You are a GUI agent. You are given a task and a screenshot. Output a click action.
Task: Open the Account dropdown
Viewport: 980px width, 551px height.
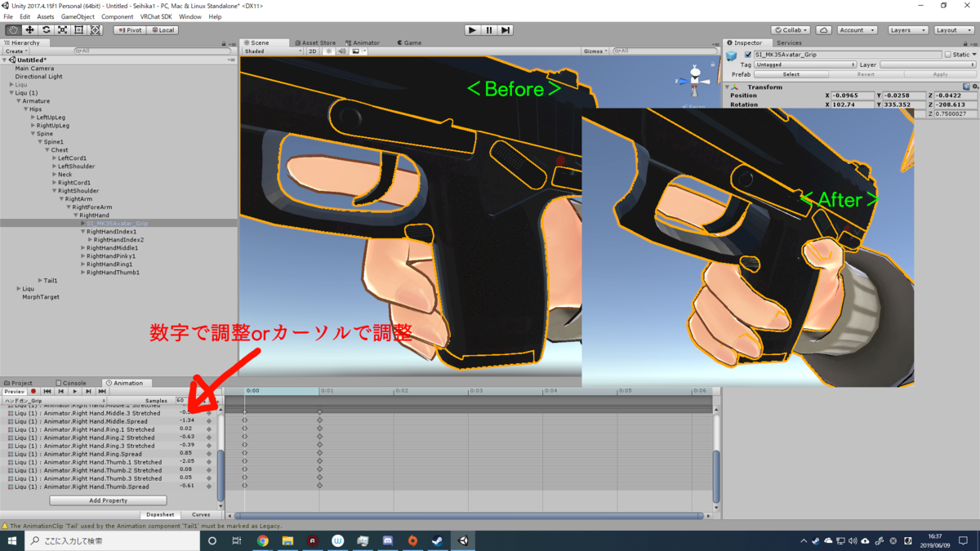click(857, 30)
